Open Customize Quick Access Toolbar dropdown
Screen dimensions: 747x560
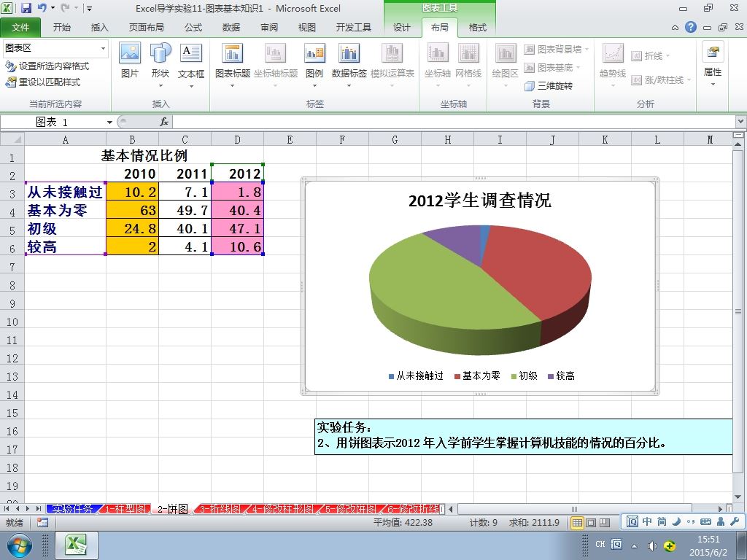coord(89,9)
